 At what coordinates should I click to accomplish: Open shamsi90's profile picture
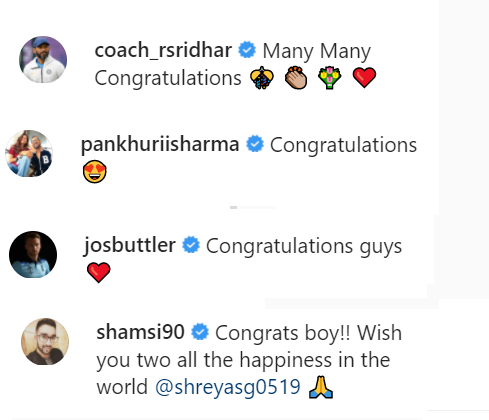(x=45, y=342)
